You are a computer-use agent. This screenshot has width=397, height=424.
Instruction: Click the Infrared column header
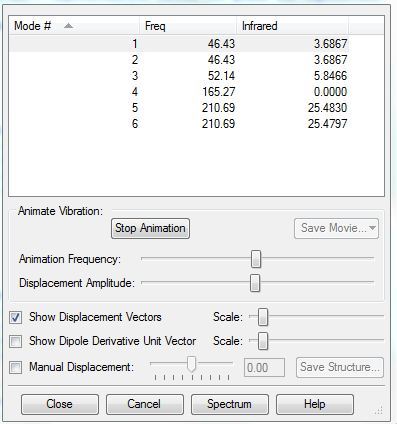click(292, 26)
